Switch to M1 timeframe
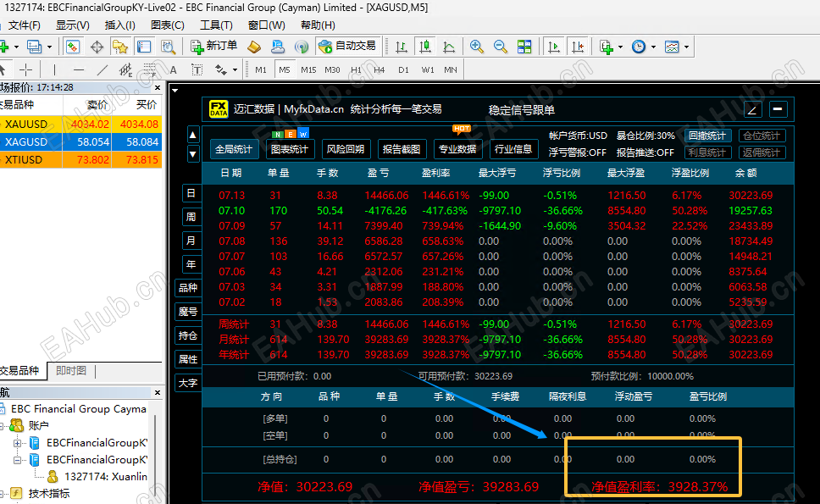Screen dimensions: 820x504 (x=261, y=70)
